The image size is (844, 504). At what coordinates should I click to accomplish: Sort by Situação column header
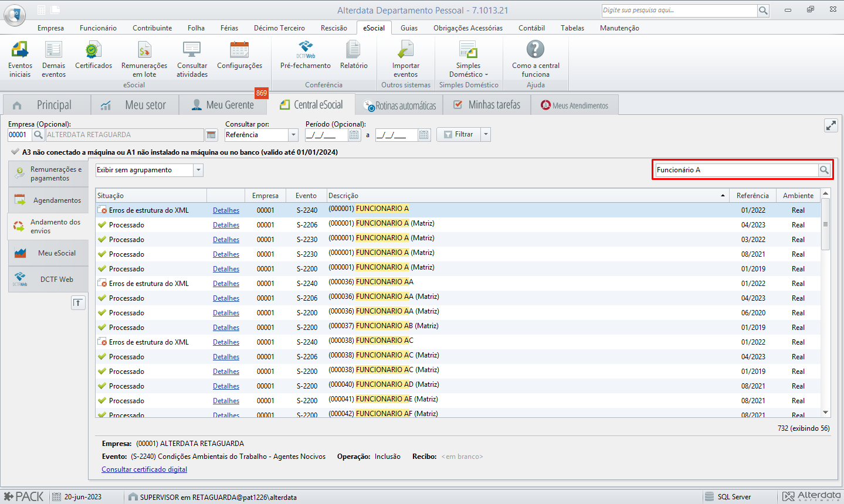coord(151,196)
